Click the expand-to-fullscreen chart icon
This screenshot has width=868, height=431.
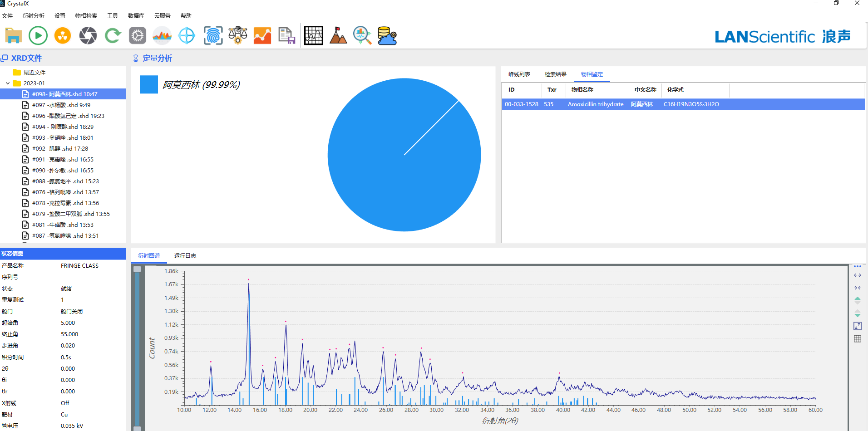[x=858, y=326]
